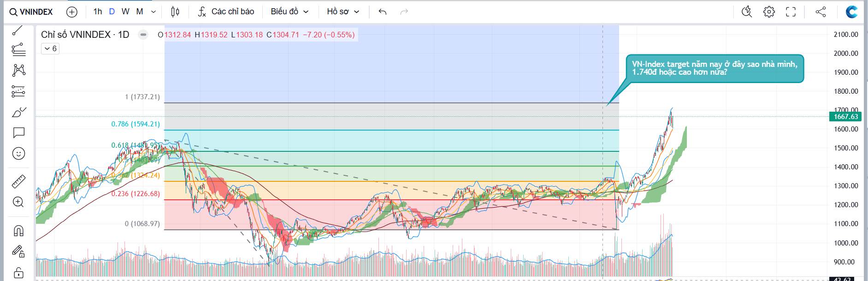Click the grey status dot beside title
Image resolution: width=868 pixels, height=281 pixels.
click(143, 35)
